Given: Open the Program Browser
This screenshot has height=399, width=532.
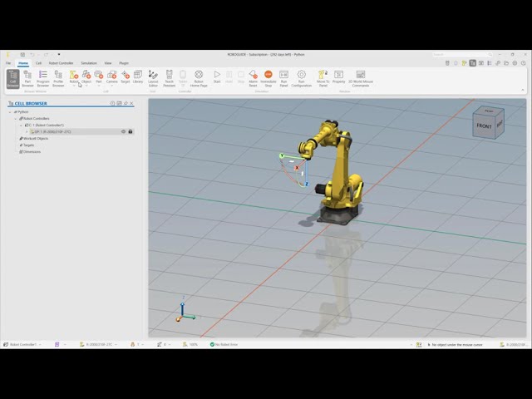Looking at the screenshot, I should click(x=43, y=78).
